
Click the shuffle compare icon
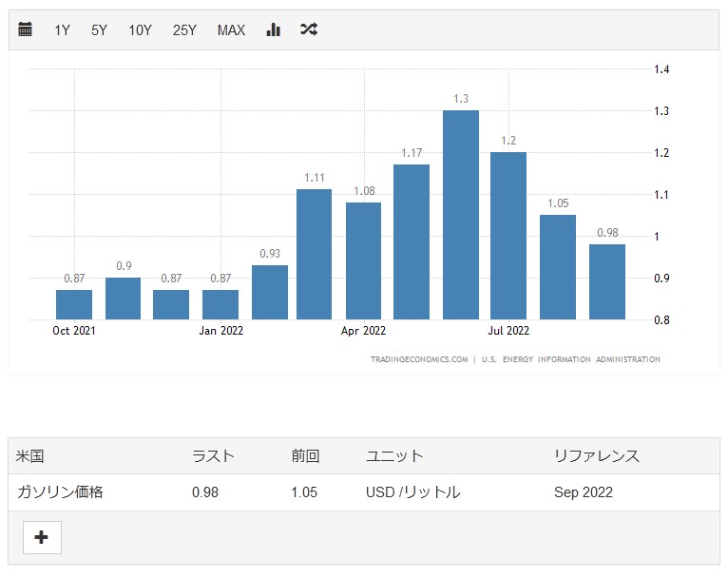308,29
